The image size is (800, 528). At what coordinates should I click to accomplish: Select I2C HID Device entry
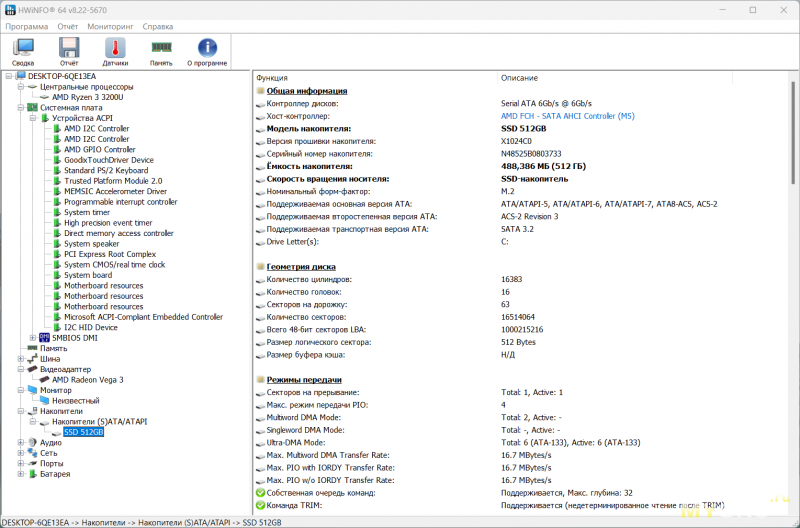click(91, 328)
